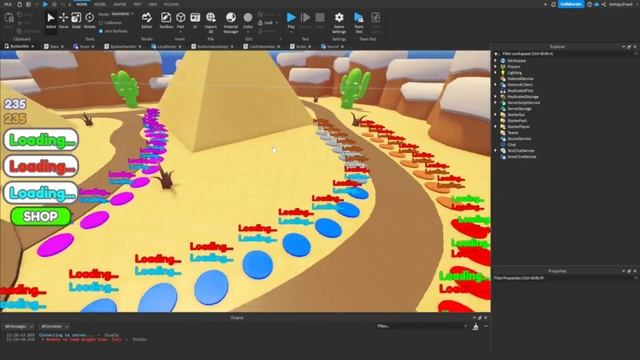Select StarterPack in Explorer
Image resolution: width=640 pixels, height=360 pixels.
tap(517, 121)
